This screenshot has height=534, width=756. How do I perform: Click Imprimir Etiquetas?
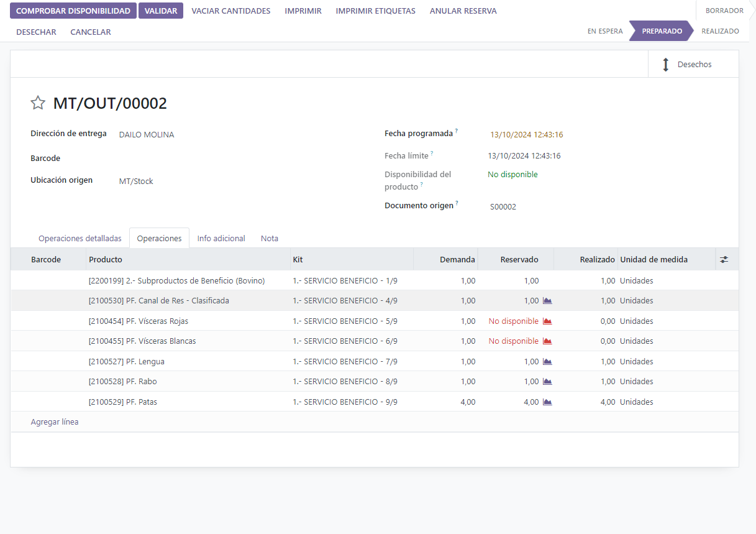pyautogui.click(x=376, y=11)
